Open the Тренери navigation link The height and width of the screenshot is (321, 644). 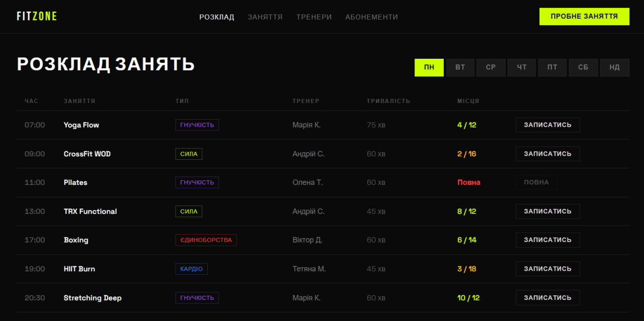314,17
